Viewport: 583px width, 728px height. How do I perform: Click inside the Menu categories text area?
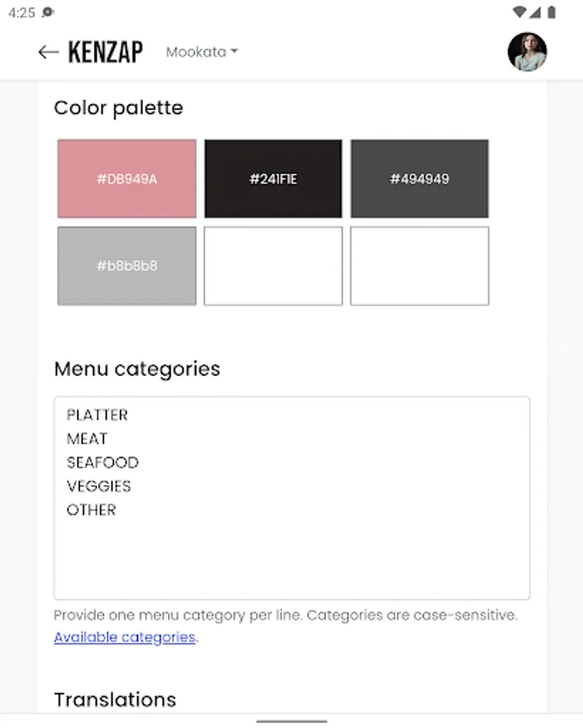pyautogui.click(x=291, y=497)
